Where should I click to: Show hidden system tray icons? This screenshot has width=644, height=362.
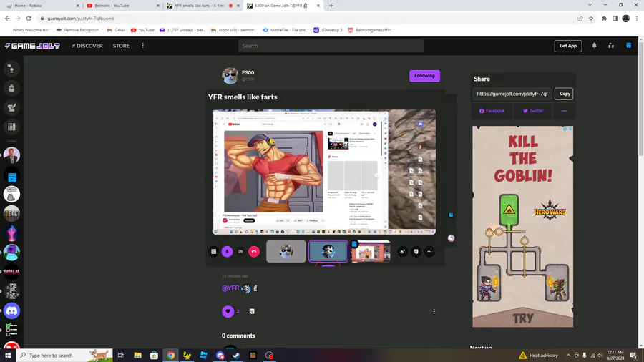coord(568,356)
